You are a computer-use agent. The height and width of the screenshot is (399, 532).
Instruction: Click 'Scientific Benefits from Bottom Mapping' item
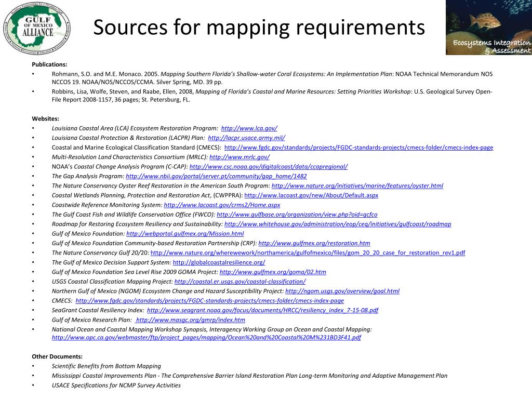(x=106, y=366)
